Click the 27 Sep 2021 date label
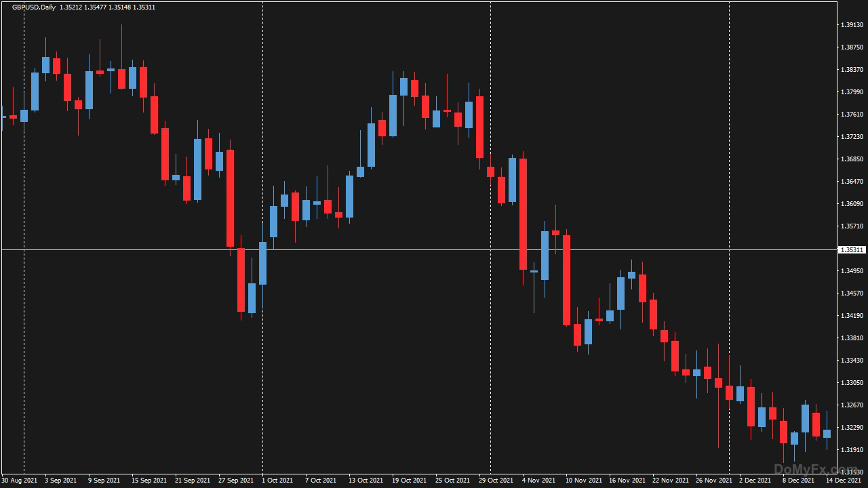Viewport: 868px width, 488px height. (235, 481)
